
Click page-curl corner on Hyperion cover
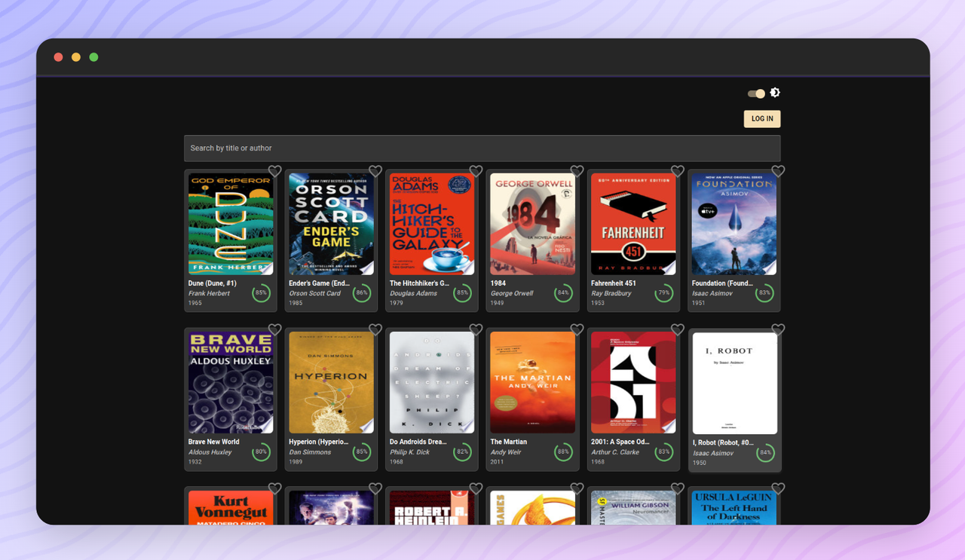point(367,427)
